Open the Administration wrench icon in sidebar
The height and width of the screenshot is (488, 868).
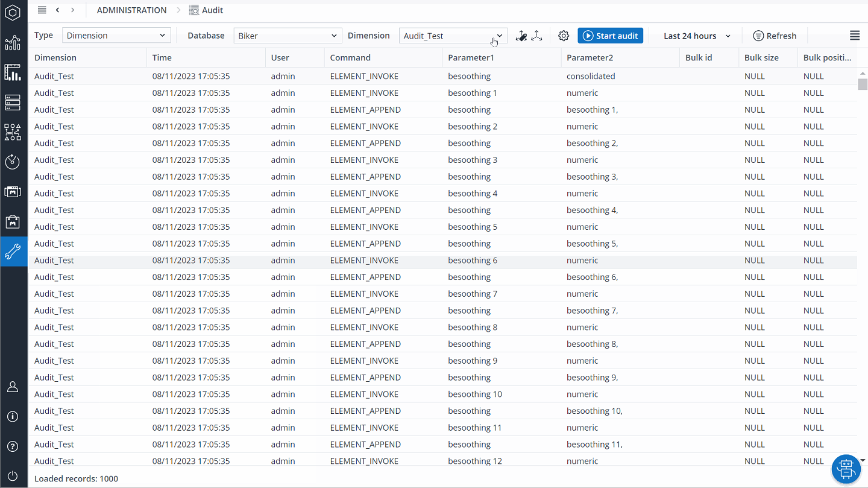(x=13, y=252)
